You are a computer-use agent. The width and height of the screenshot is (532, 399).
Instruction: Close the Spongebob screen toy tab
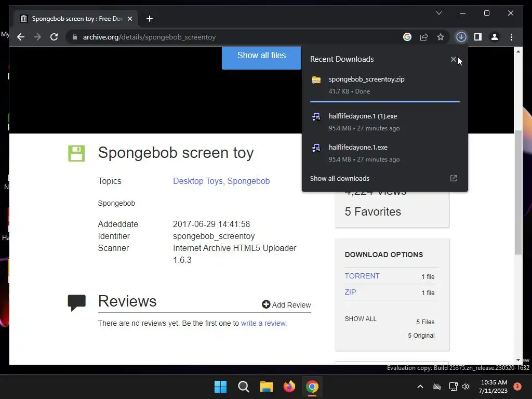click(129, 19)
